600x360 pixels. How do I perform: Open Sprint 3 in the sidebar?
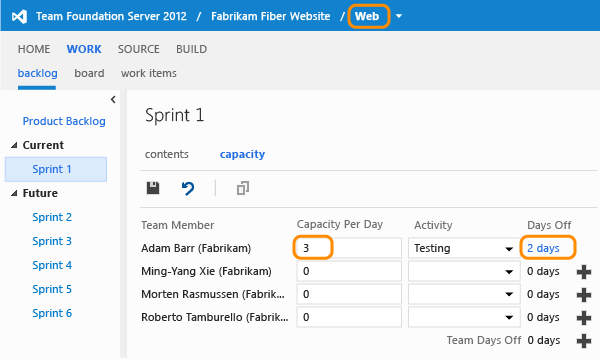pos(52,241)
